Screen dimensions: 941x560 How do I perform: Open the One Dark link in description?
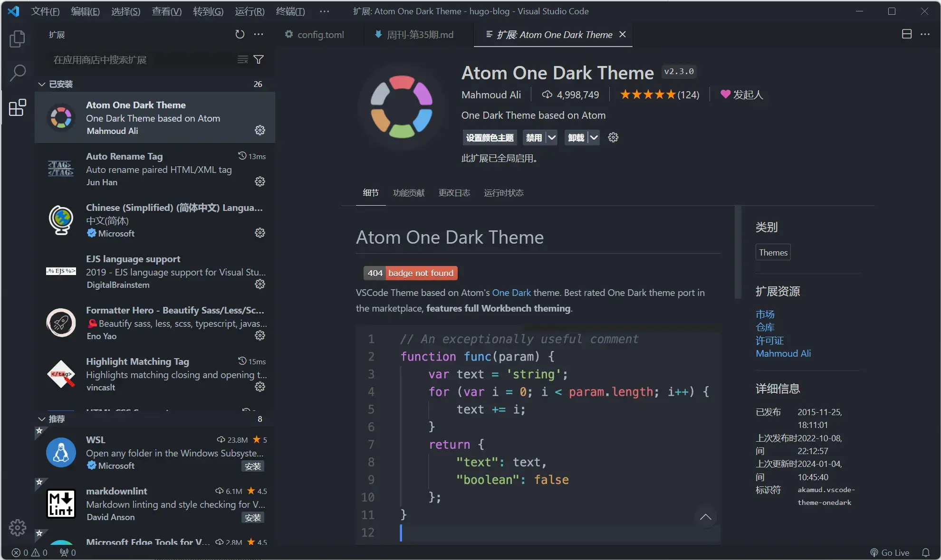tap(511, 293)
